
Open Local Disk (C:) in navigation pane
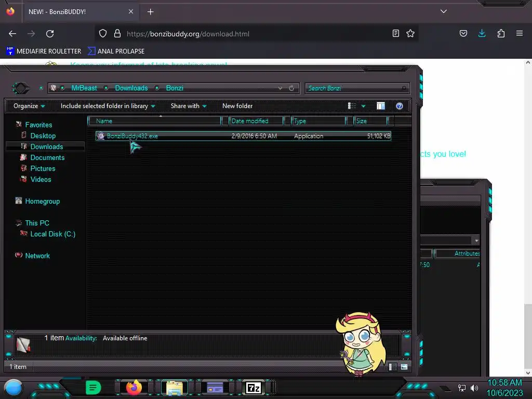point(52,234)
